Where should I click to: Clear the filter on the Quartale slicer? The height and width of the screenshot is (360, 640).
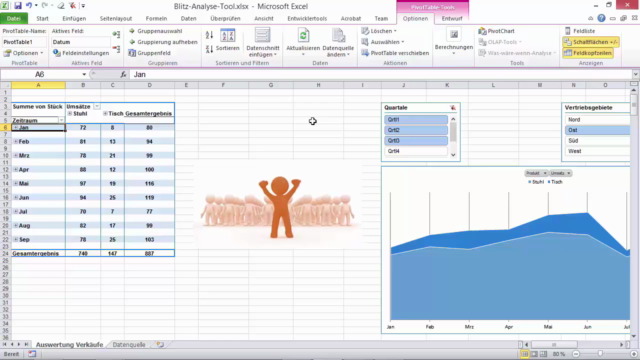(453, 107)
